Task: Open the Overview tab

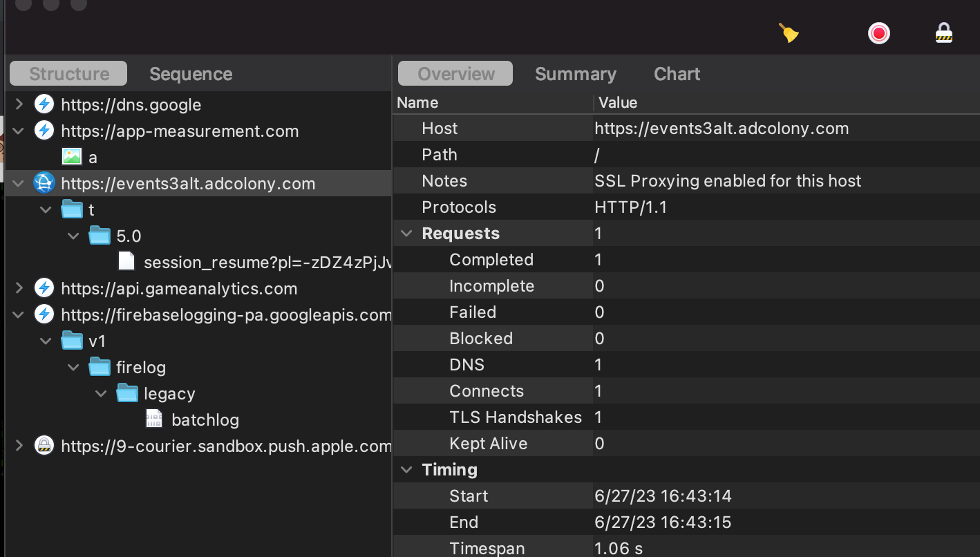Action: 456,74
